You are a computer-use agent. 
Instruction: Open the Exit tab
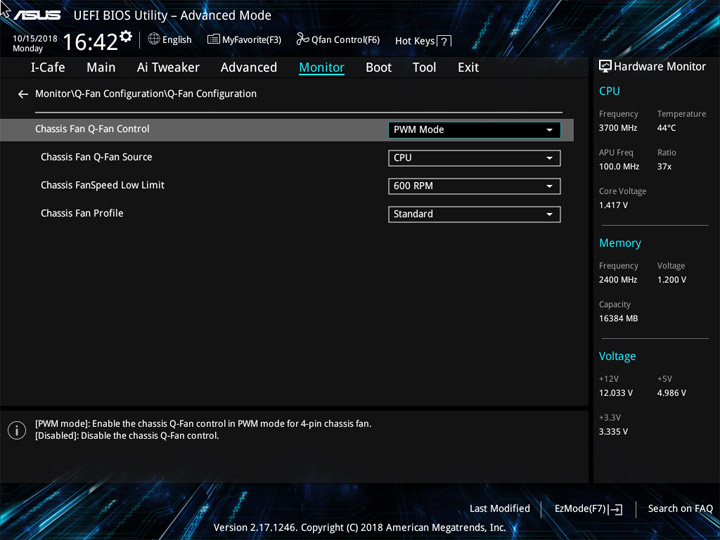[x=468, y=68]
